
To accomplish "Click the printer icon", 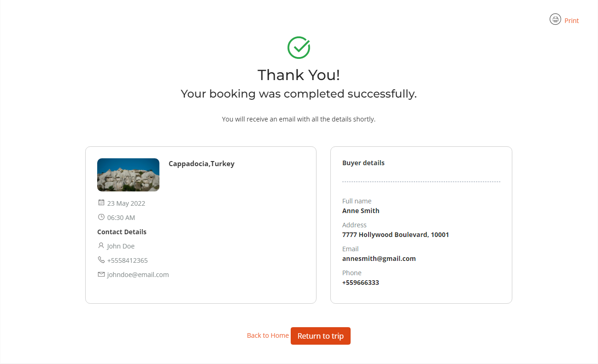I will click(x=555, y=19).
